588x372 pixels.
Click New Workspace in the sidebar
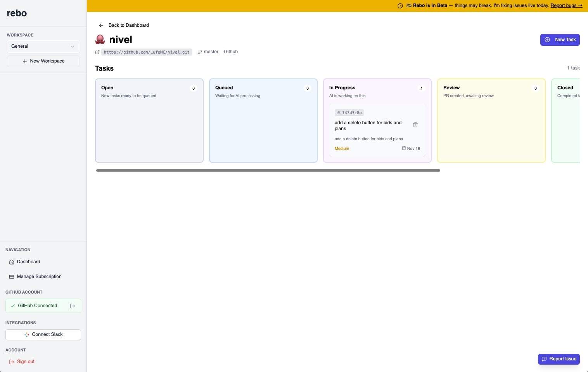43,61
